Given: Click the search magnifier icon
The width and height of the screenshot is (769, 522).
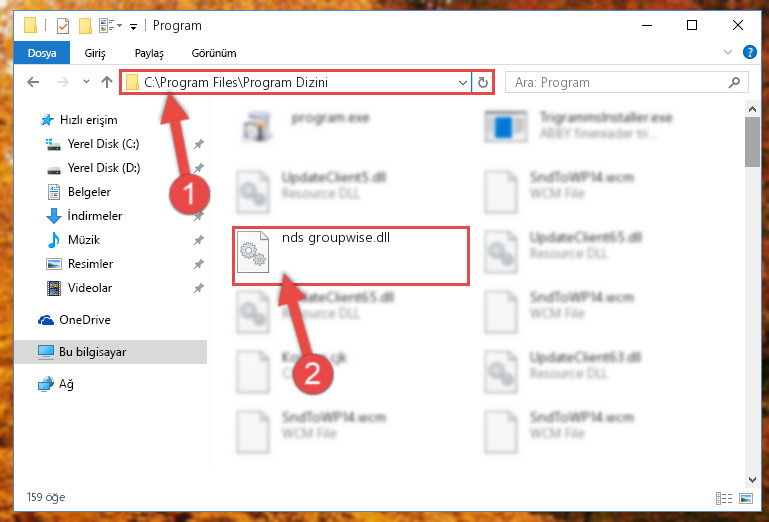Looking at the screenshot, I should 734,82.
